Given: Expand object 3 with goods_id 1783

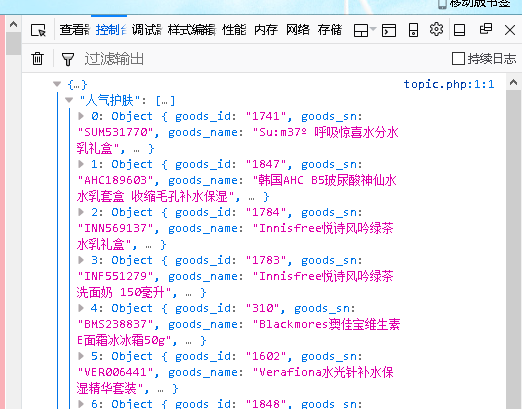Looking at the screenshot, I should coord(81,260).
